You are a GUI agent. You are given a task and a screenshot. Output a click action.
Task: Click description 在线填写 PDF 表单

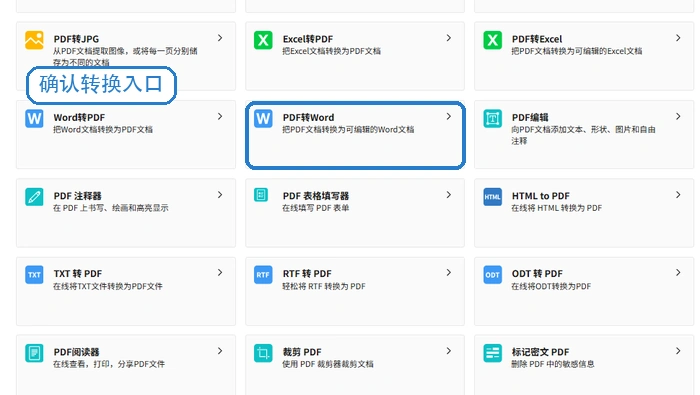pyautogui.click(x=316, y=208)
